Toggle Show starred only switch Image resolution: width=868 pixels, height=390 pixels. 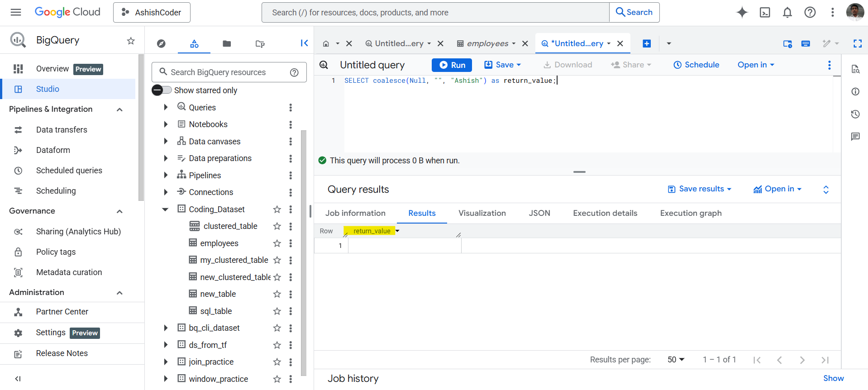[162, 90]
